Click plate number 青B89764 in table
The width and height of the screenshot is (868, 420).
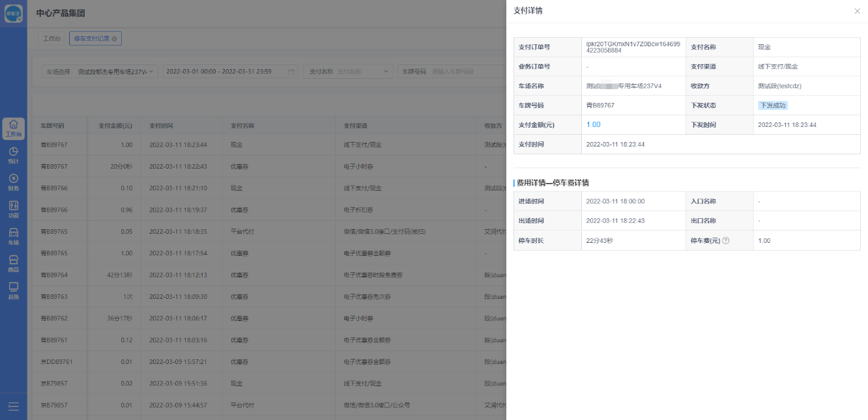tap(54, 275)
